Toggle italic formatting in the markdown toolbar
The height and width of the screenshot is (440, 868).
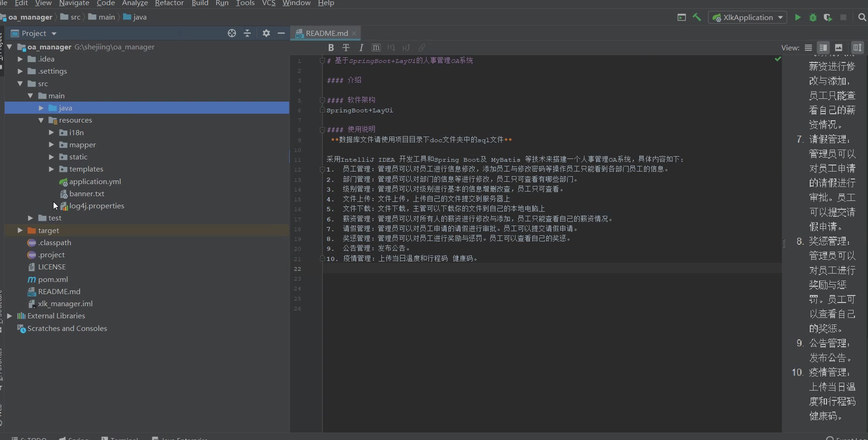tap(361, 48)
